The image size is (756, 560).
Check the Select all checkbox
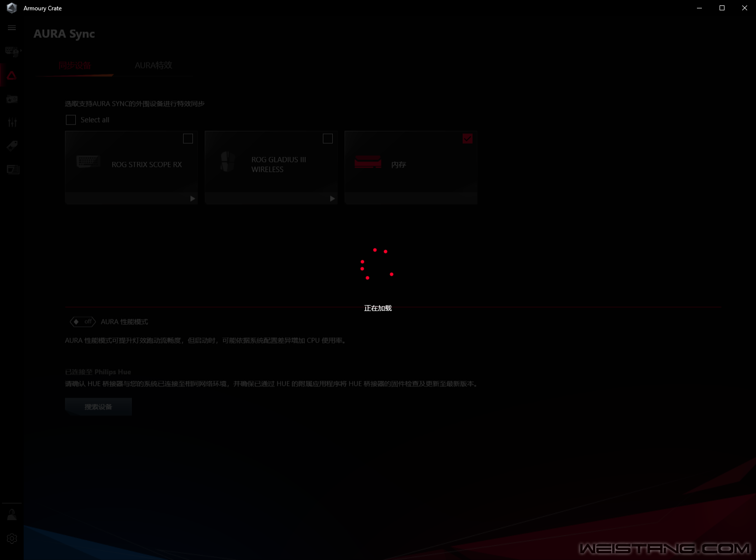pos(71,120)
